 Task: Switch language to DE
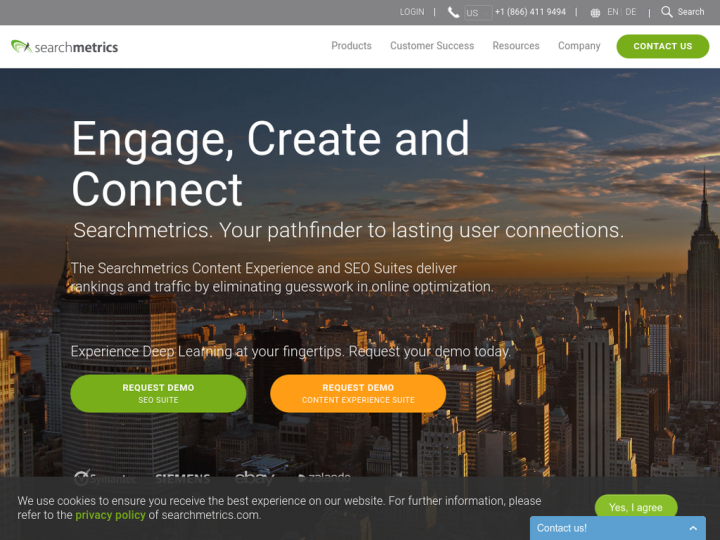tap(630, 12)
